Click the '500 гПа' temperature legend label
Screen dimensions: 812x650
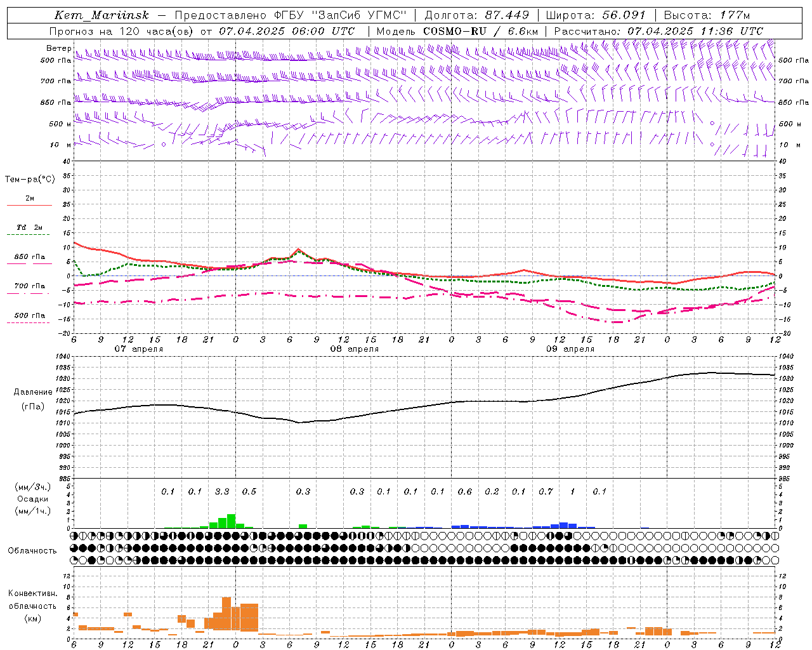tap(30, 315)
